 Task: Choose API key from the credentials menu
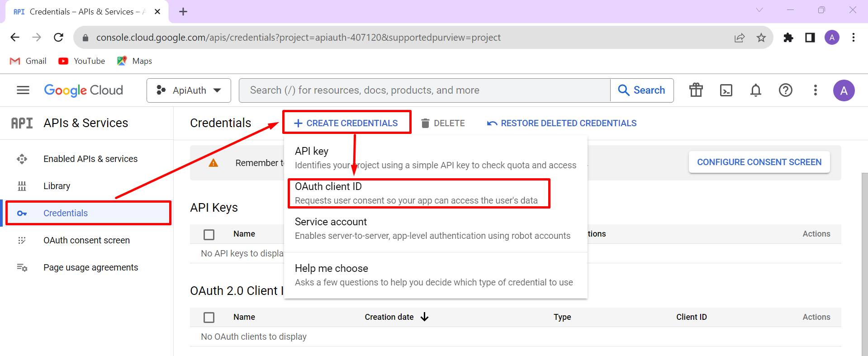pyautogui.click(x=436, y=158)
